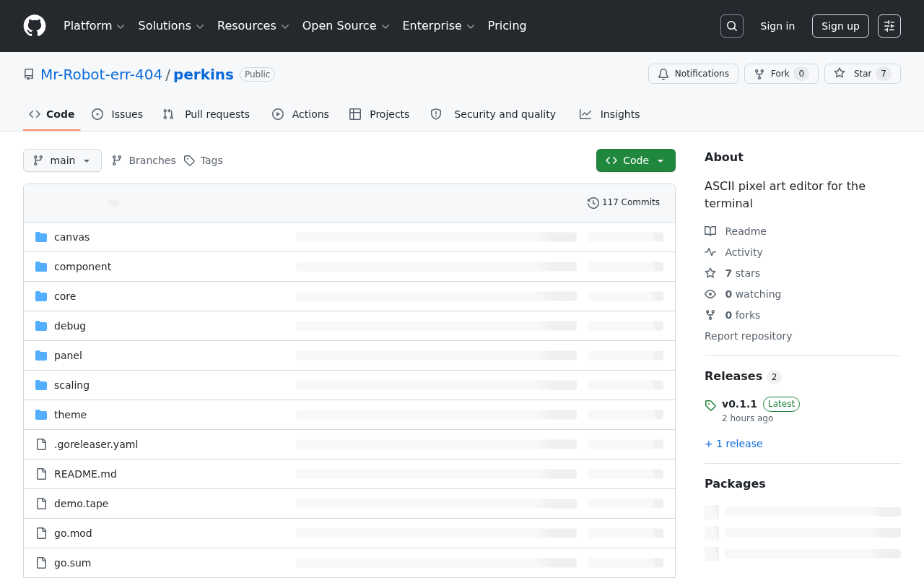Open the search magnifier button

pyautogui.click(x=732, y=26)
